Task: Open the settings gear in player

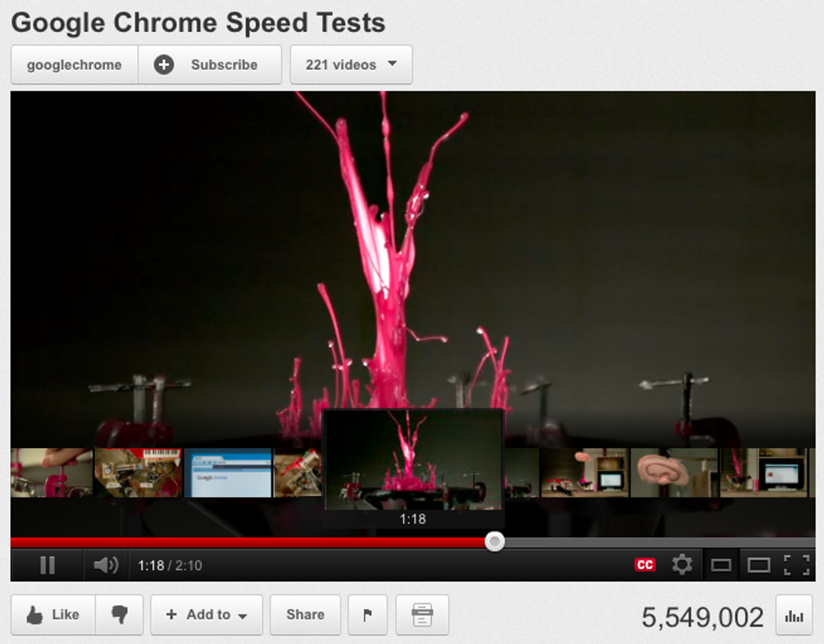Action: (682, 565)
